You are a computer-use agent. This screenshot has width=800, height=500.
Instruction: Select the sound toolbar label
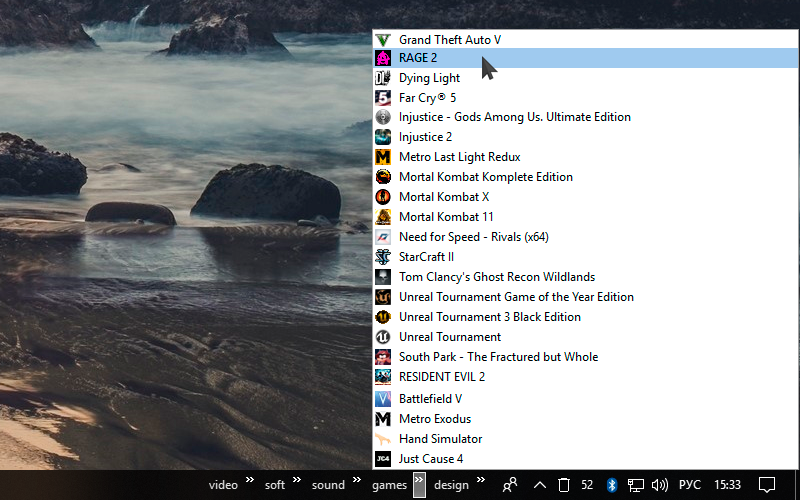tap(328, 485)
